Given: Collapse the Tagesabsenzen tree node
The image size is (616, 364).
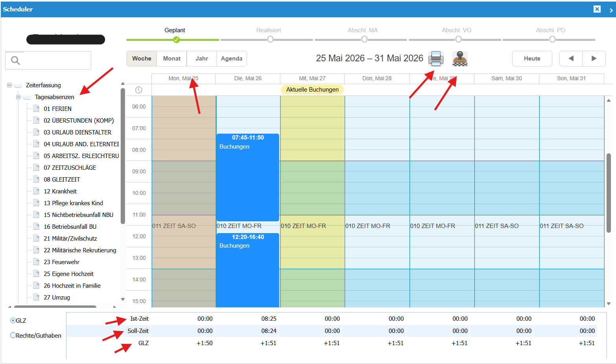Looking at the screenshot, I should click(18, 97).
